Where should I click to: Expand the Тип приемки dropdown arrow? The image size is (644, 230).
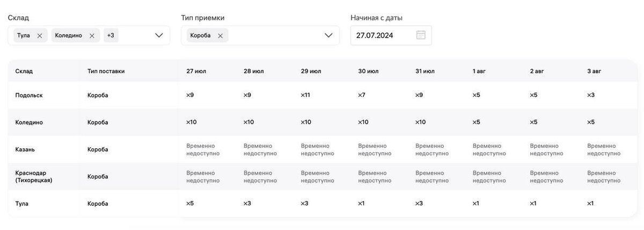[x=328, y=35]
